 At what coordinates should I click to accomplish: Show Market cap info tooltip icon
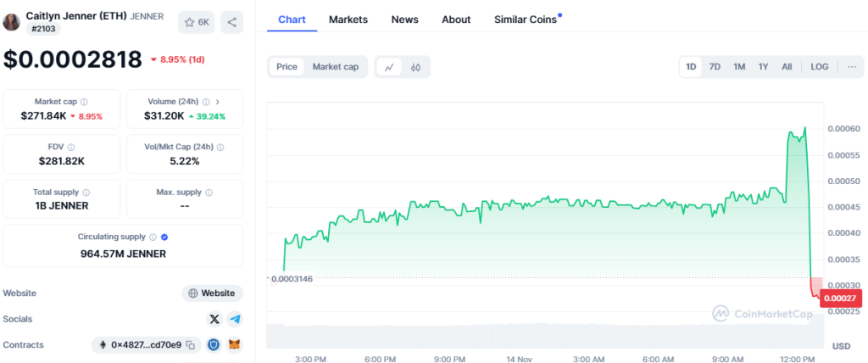pos(84,102)
